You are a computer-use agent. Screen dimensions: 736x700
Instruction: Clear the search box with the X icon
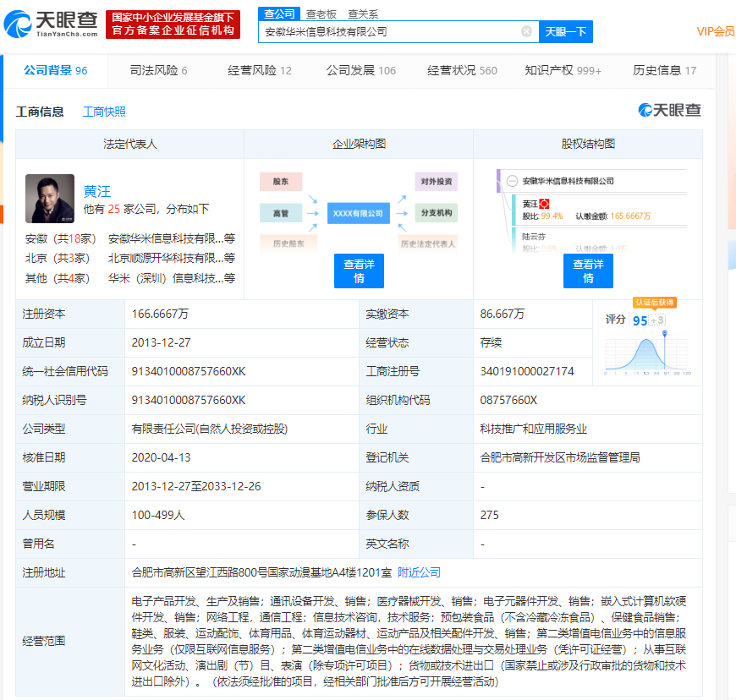click(526, 31)
